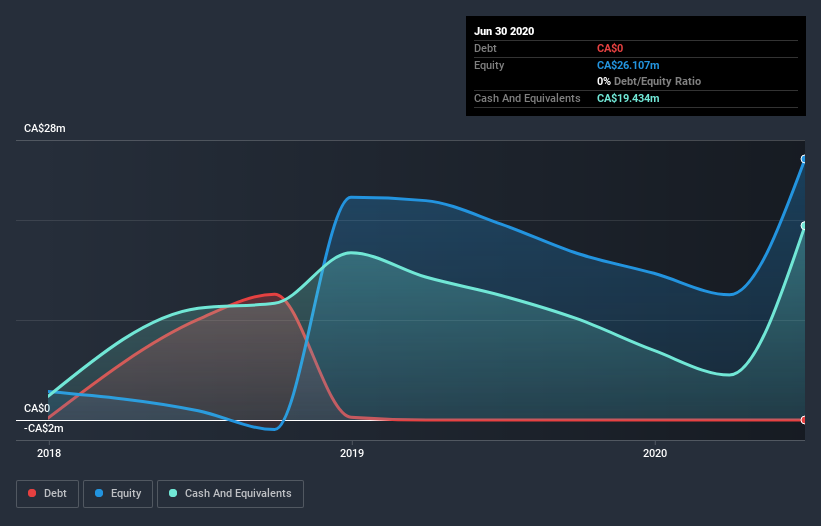This screenshot has height=526, width=821.
Task: Click the CA$28m y-axis label
Action: coord(45,128)
